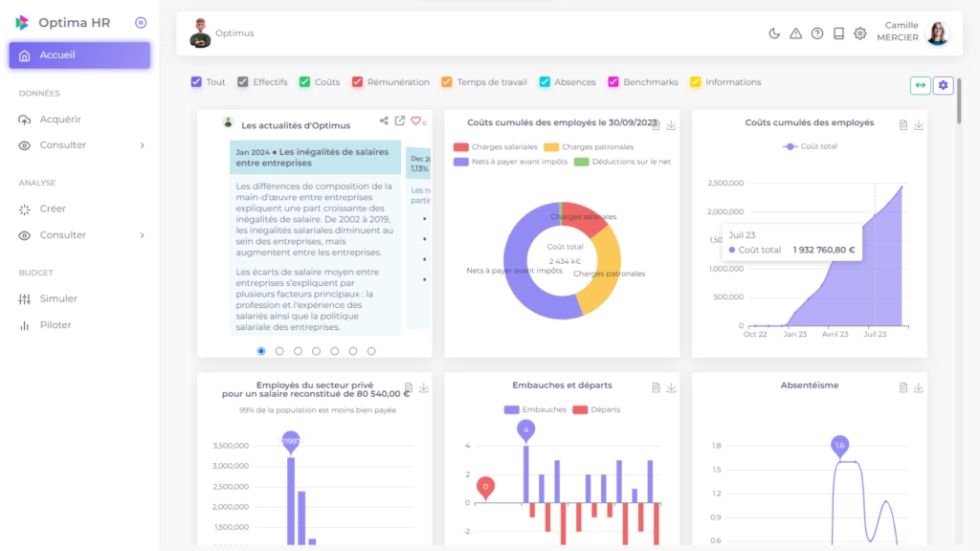Open the documentation book icon
Image resolution: width=980 pixels, height=551 pixels.
coord(838,33)
